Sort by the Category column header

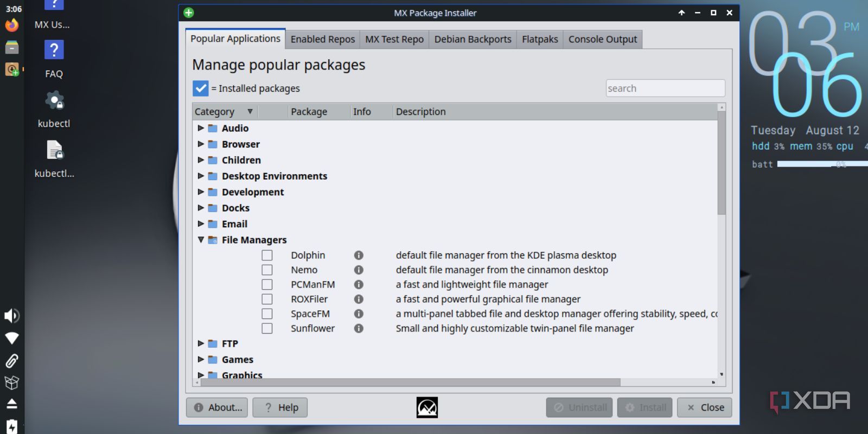coord(225,112)
